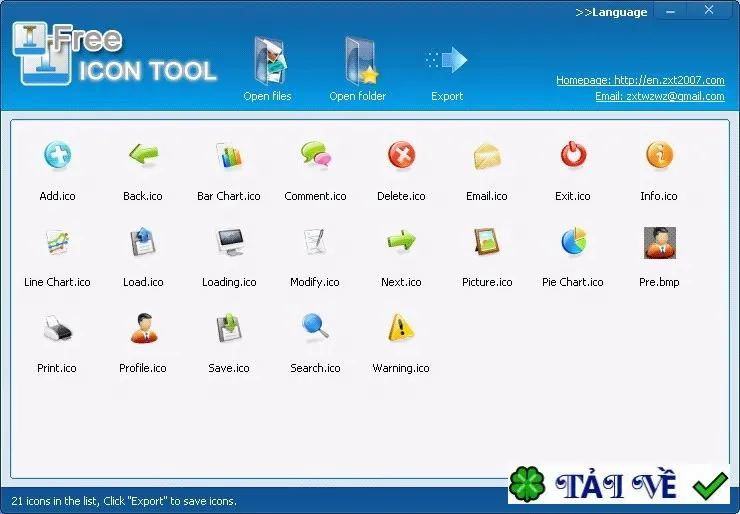Image resolution: width=740 pixels, height=514 pixels.
Task: Click the "Bar Chart.ico" file name label
Action: [229, 196]
